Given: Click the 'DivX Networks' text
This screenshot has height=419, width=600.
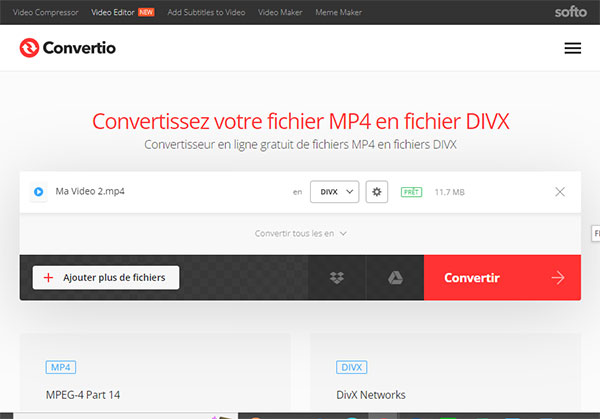Looking at the screenshot, I should 371,395.
